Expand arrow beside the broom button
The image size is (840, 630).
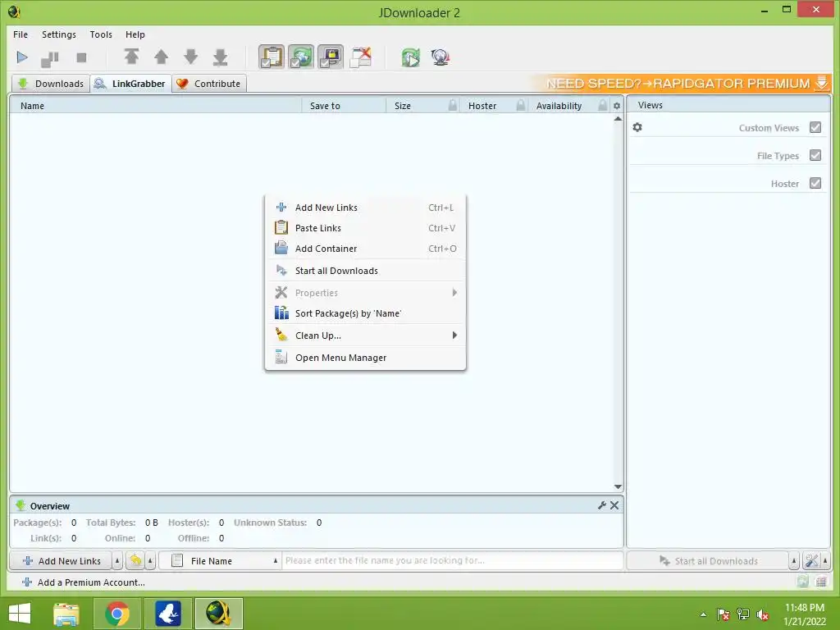[x=151, y=561]
